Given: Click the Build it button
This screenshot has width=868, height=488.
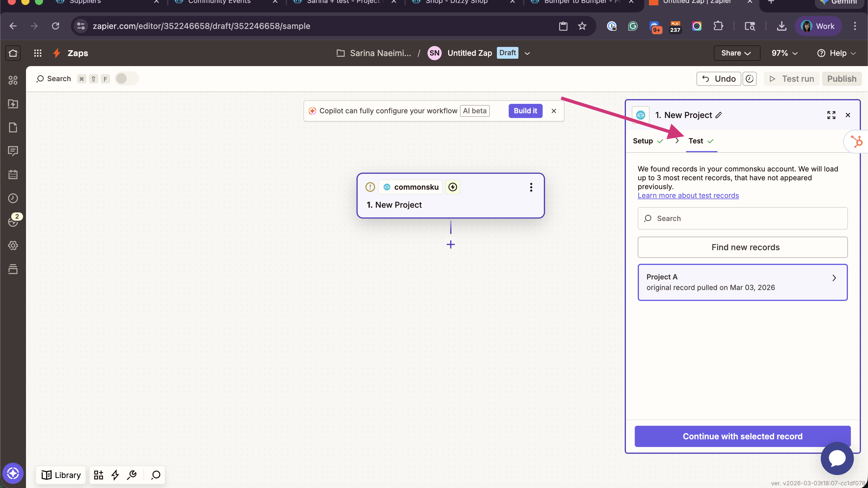Looking at the screenshot, I should 525,111.
